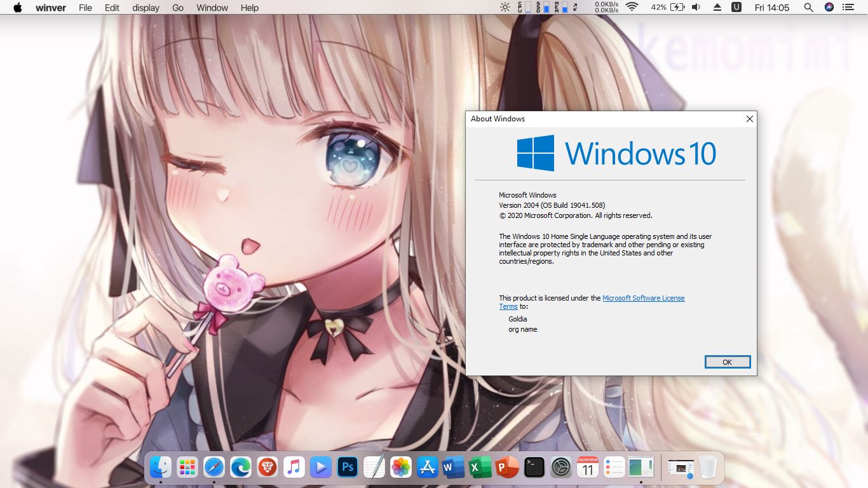Open Microsoft Edge from the dock
Viewport: 868px width, 488px height.
(x=241, y=468)
